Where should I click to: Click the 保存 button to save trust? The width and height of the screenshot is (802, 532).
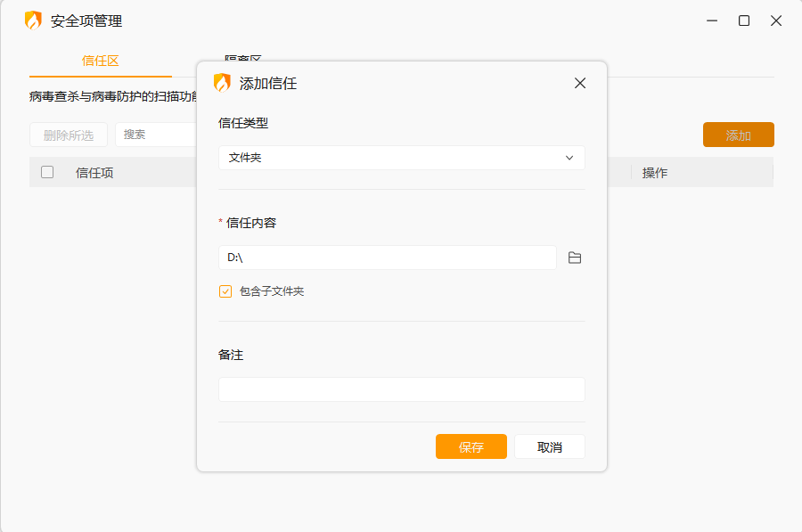471,446
